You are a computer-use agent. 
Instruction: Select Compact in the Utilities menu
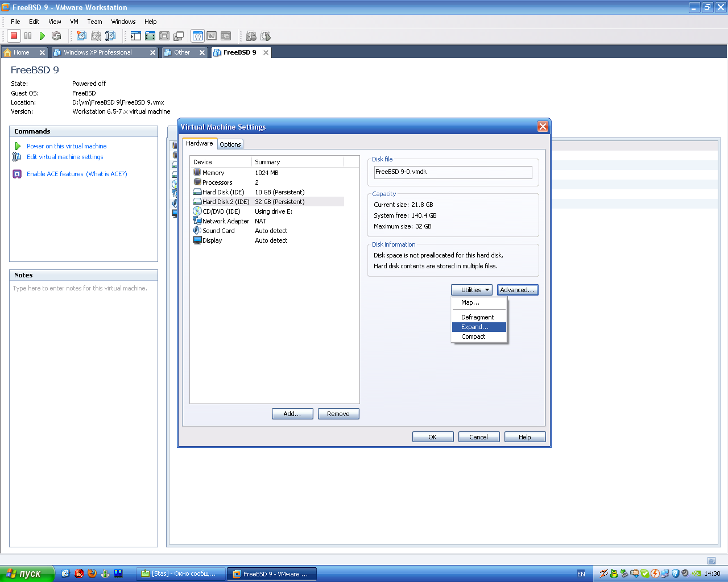[473, 336]
